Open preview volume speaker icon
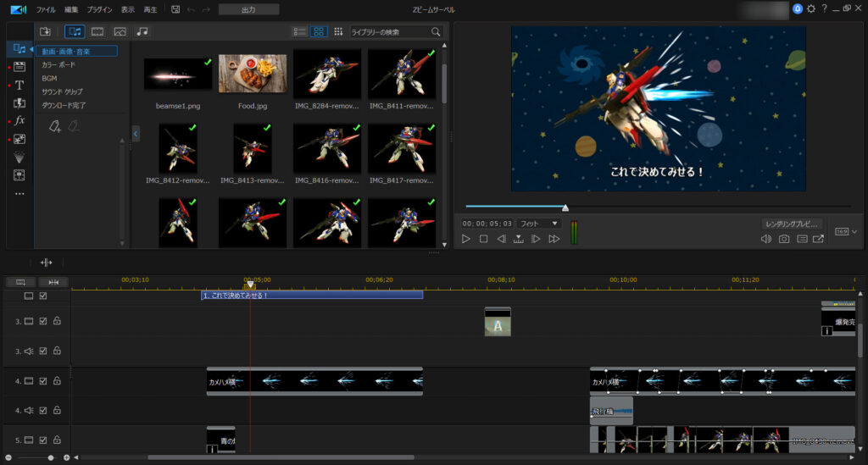The height and width of the screenshot is (465, 868). click(x=766, y=239)
